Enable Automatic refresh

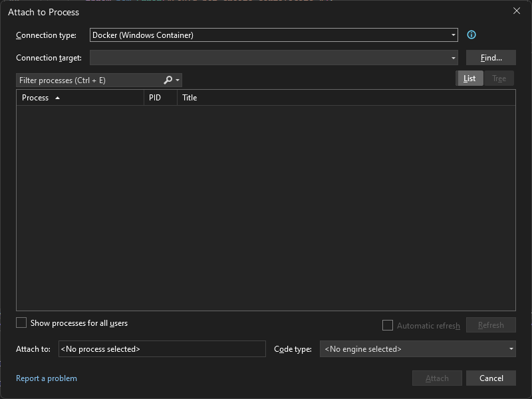point(388,325)
